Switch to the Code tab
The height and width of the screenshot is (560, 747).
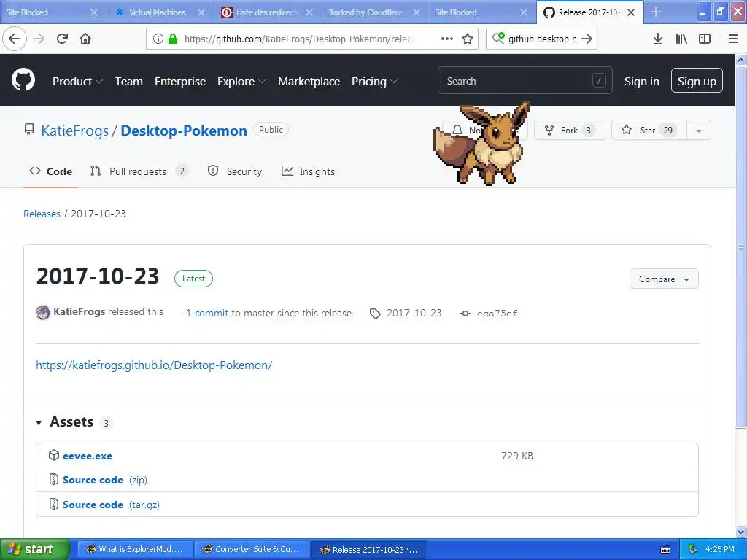pyautogui.click(x=50, y=171)
